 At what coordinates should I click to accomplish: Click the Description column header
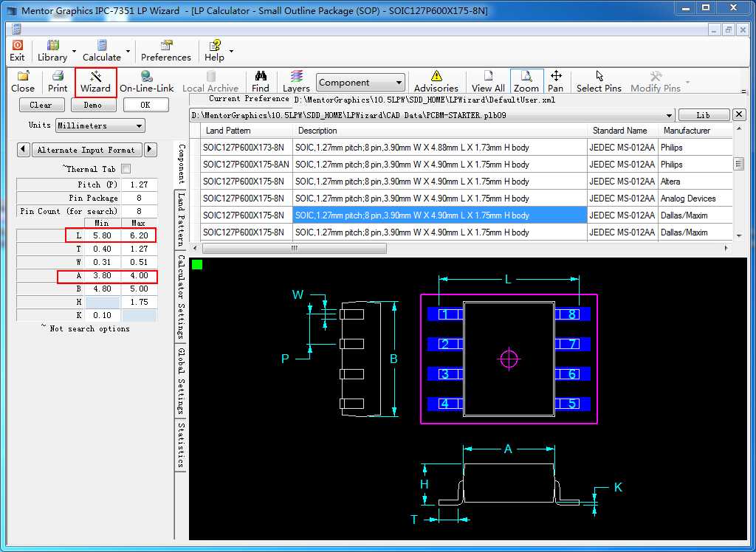point(440,131)
